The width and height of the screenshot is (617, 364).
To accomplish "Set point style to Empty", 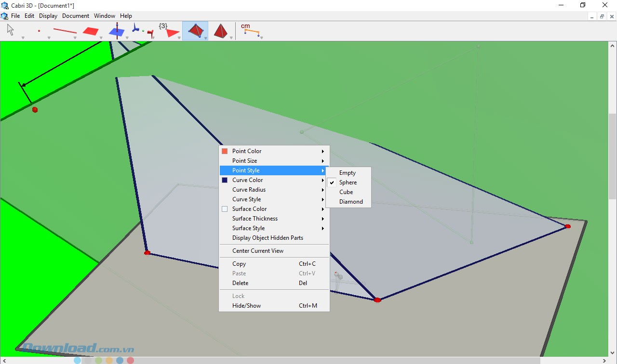I will click(x=348, y=173).
